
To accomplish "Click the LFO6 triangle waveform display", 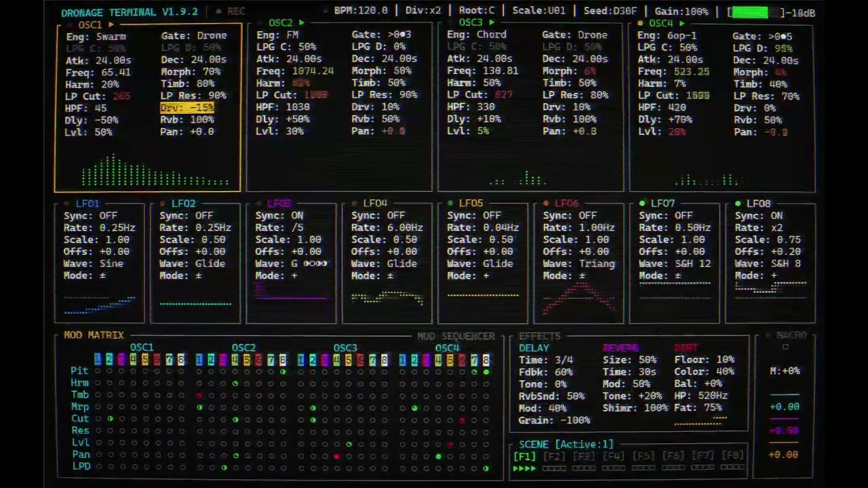I will 578,298.
